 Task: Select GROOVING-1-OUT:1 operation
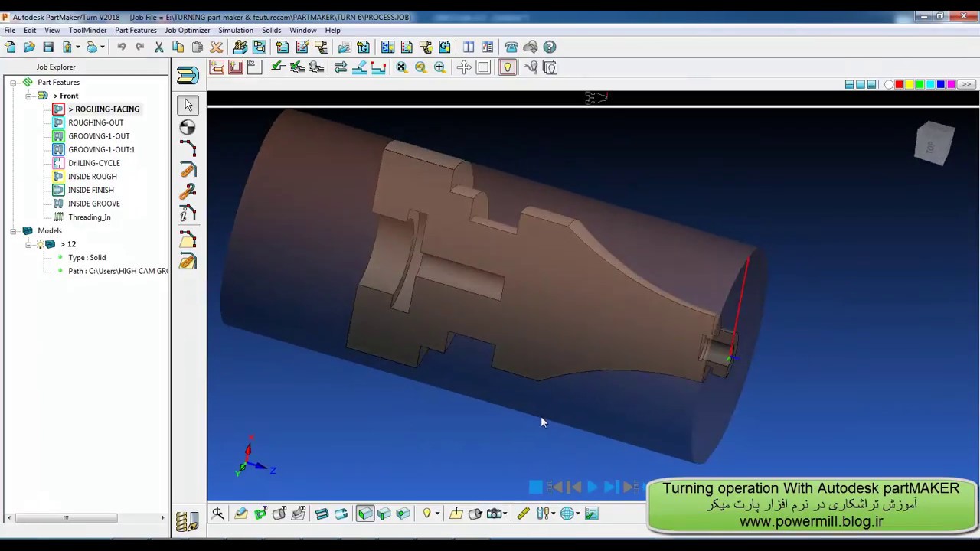pos(102,150)
